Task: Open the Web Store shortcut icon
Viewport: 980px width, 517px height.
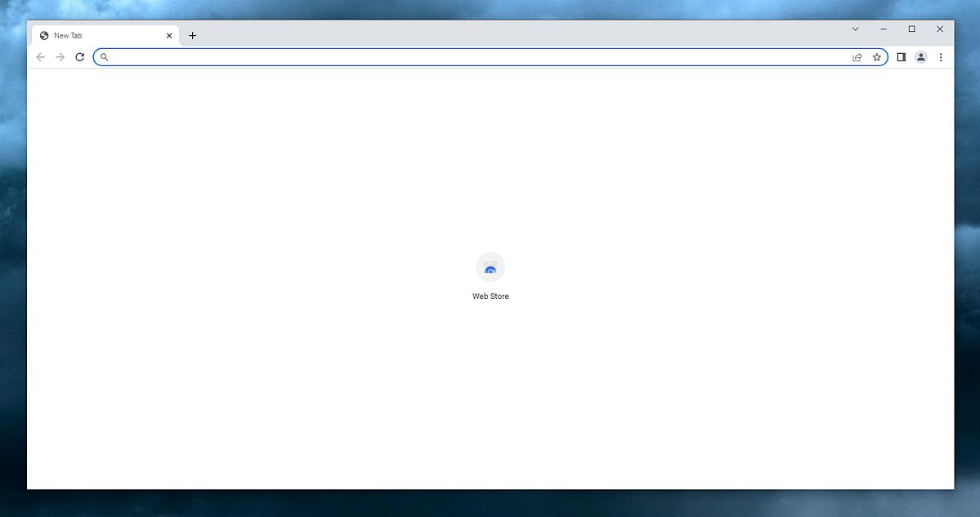Action: (x=490, y=267)
